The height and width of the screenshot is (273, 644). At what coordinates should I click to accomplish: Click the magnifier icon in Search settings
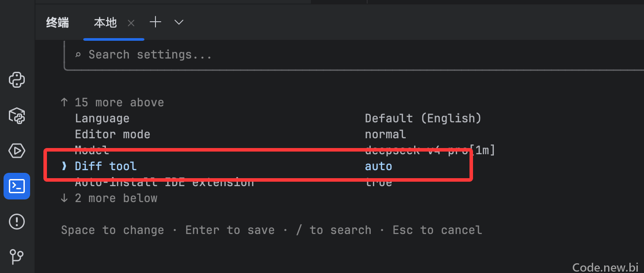(78, 55)
